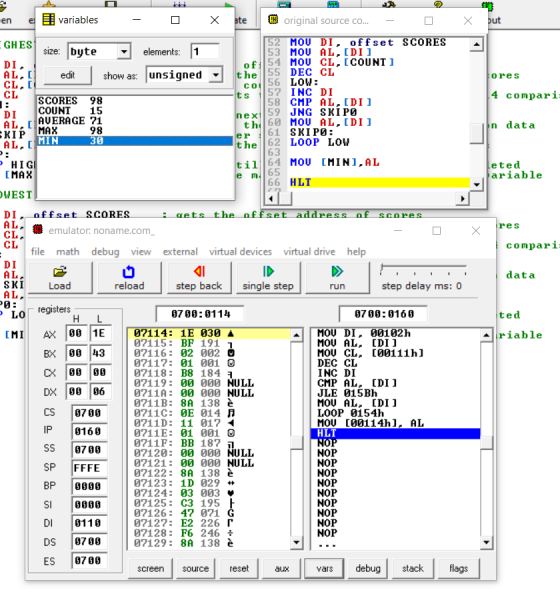The width and height of the screenshot is (560, 592).
Task: Click source window scroll down arrow
Action: pos(477,184)
